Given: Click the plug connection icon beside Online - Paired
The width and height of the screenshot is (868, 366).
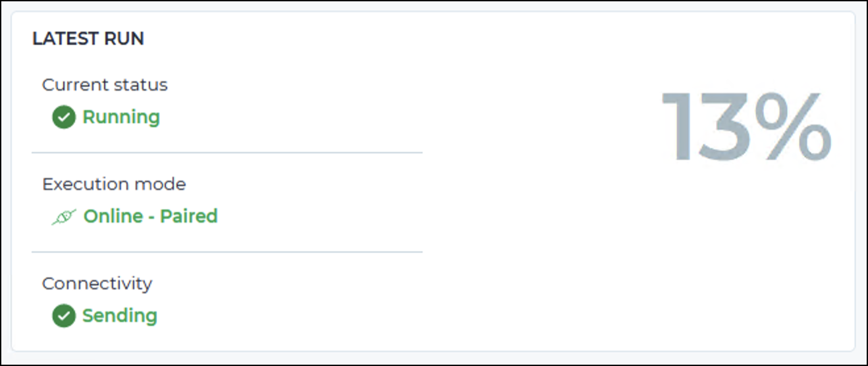Looking at the screenshot, I should [64, 217].
